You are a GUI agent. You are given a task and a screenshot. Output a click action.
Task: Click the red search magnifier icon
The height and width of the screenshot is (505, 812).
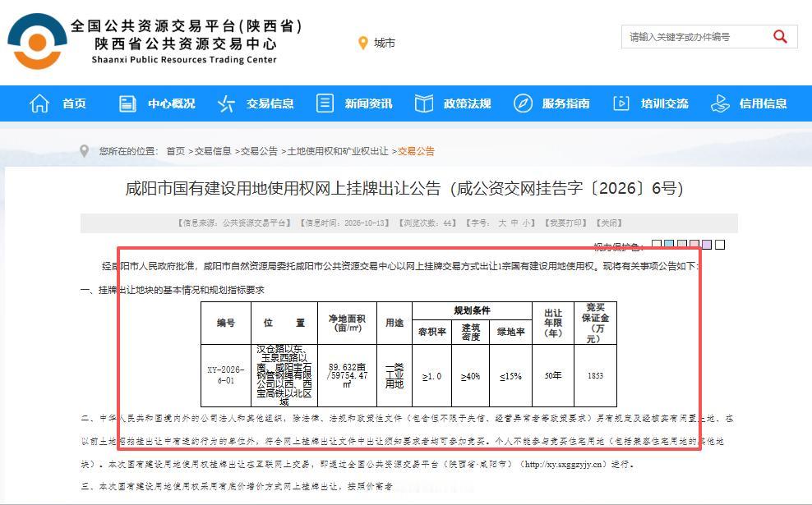780,37
